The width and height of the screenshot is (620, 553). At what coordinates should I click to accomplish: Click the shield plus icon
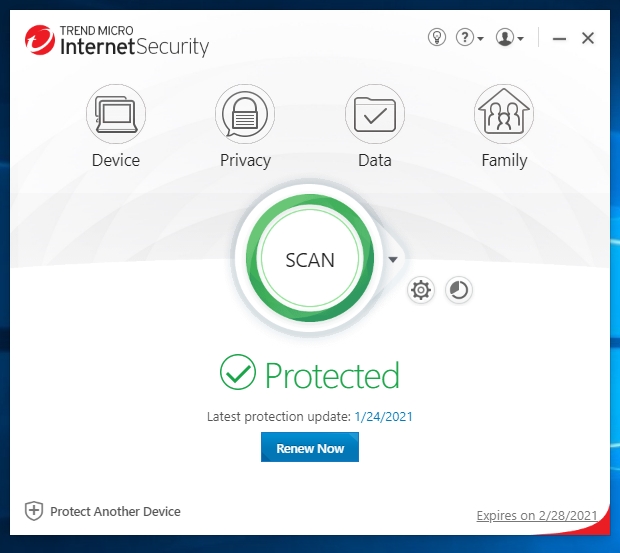click(x=34, y=511)
